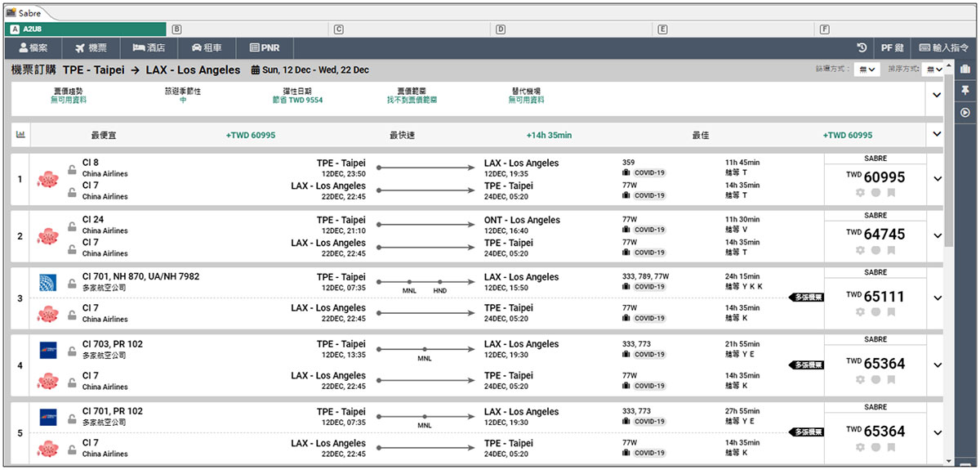Screen dimensions: 980x470
Task: Click the Philippine Airlines logo in option 4
Action: tap(47, 349)
